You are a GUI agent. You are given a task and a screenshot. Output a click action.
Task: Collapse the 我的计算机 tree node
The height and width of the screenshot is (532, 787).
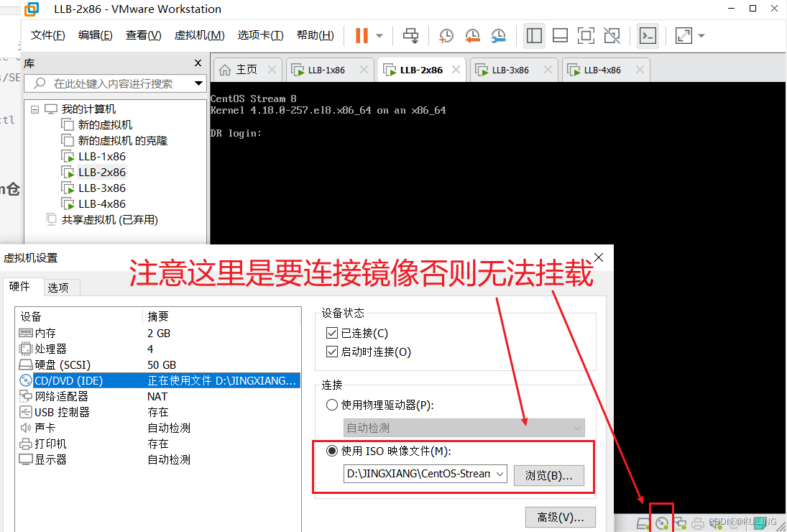(34, 109)
